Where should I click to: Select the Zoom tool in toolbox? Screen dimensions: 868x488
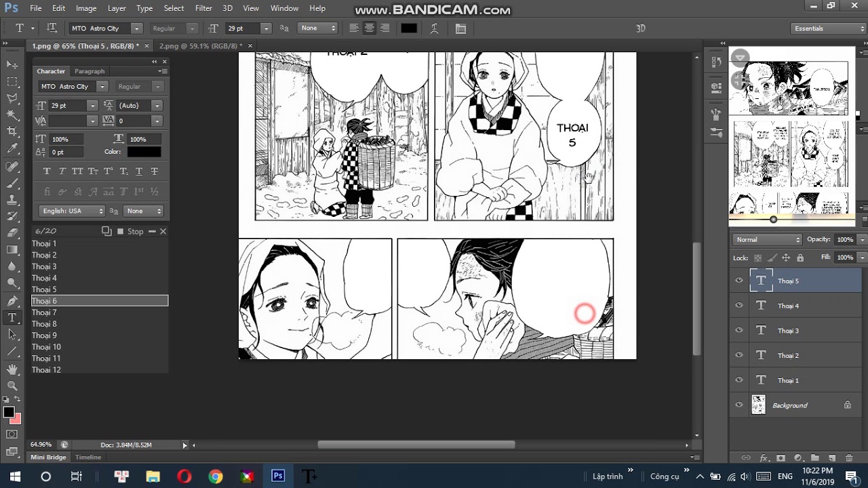click(12, 386)
